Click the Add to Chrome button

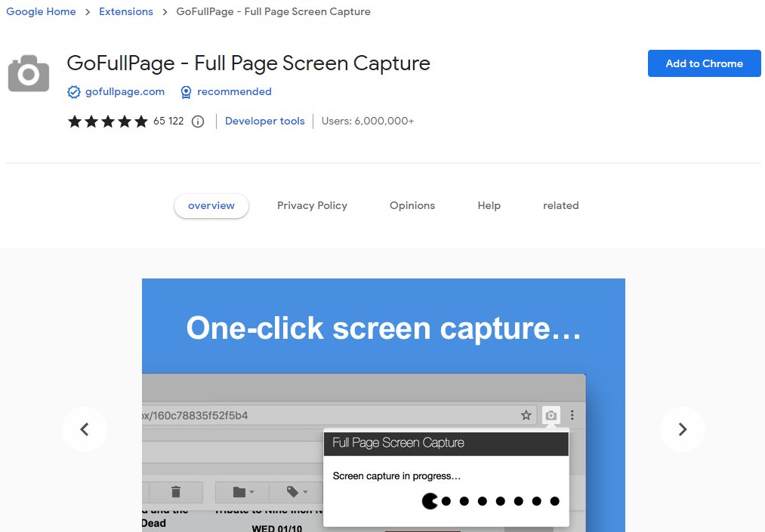coord(704,63)
